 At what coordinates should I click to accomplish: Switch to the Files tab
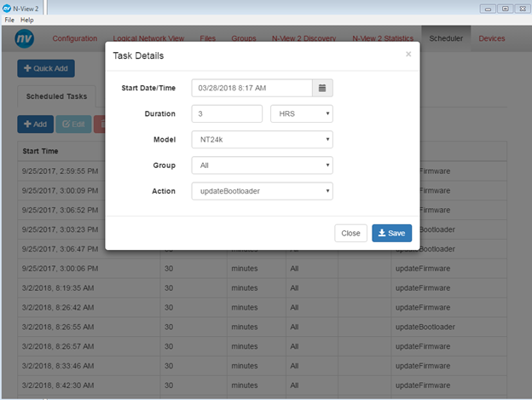(x=208, y=38)
